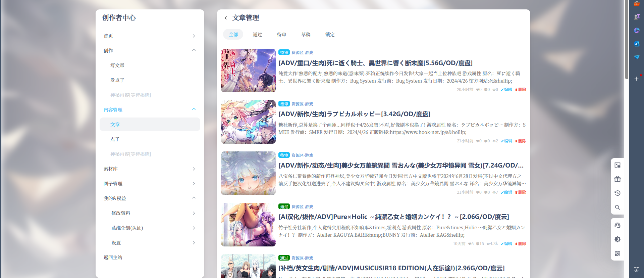Image resolution: width=644 pixels, height=278 pixels.
Task: Click the back arrow beside 文章管理
Action: pyautogui.click(x=226, y=18)
